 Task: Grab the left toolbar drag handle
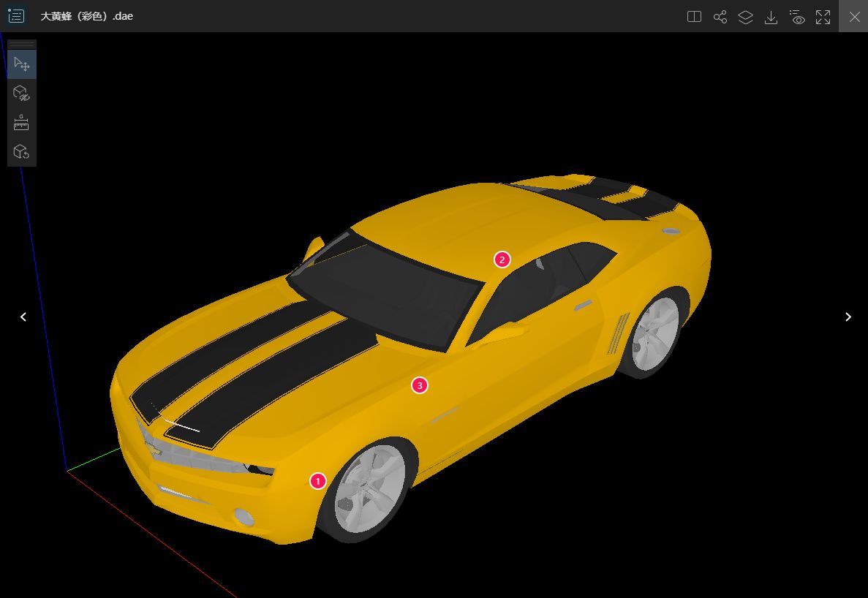click(22, 45)
